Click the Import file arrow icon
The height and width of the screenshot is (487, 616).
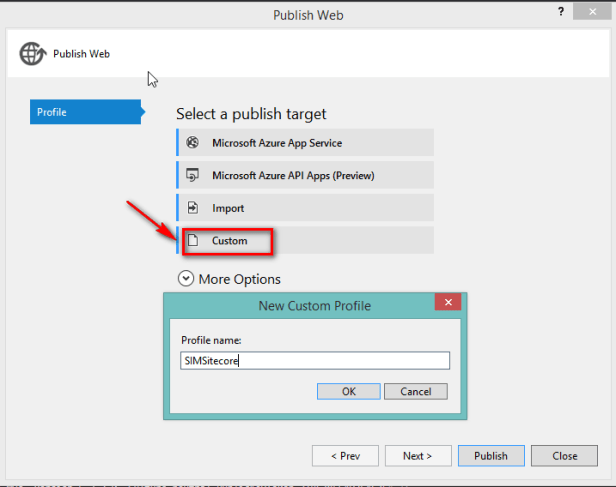tap(192, 207)
